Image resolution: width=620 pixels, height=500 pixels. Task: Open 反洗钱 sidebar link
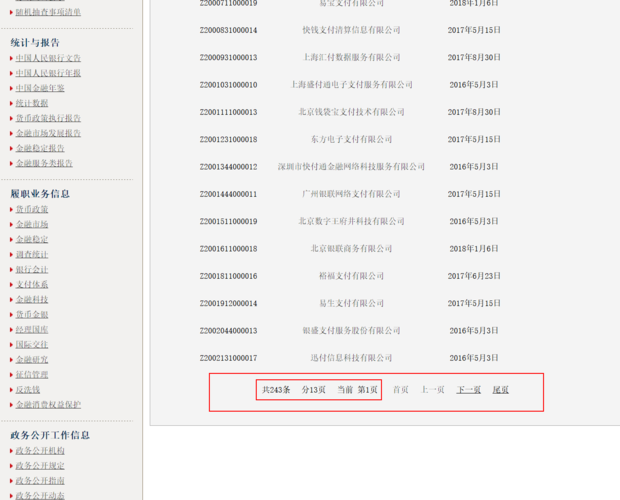(28, 390)
